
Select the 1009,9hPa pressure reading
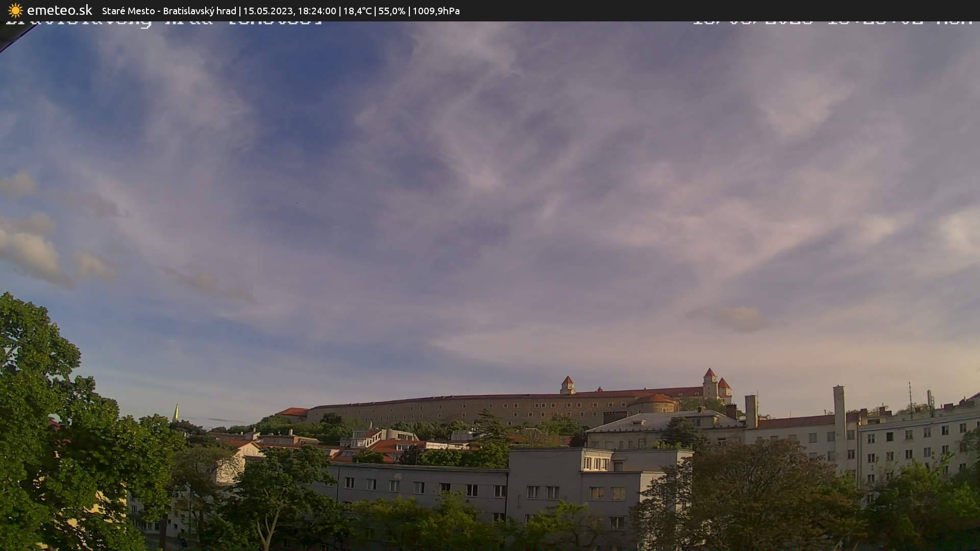436,11
